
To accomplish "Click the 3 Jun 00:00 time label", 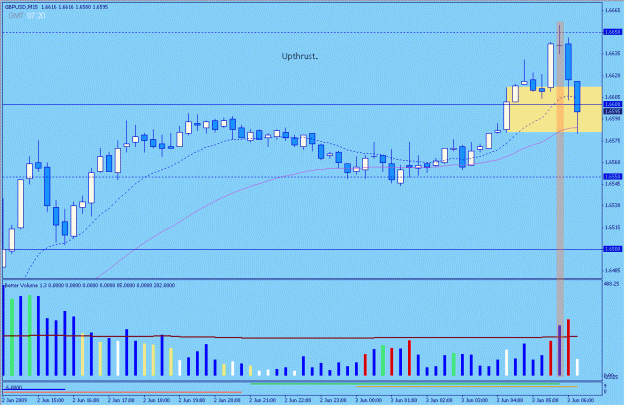I will 369,400.
